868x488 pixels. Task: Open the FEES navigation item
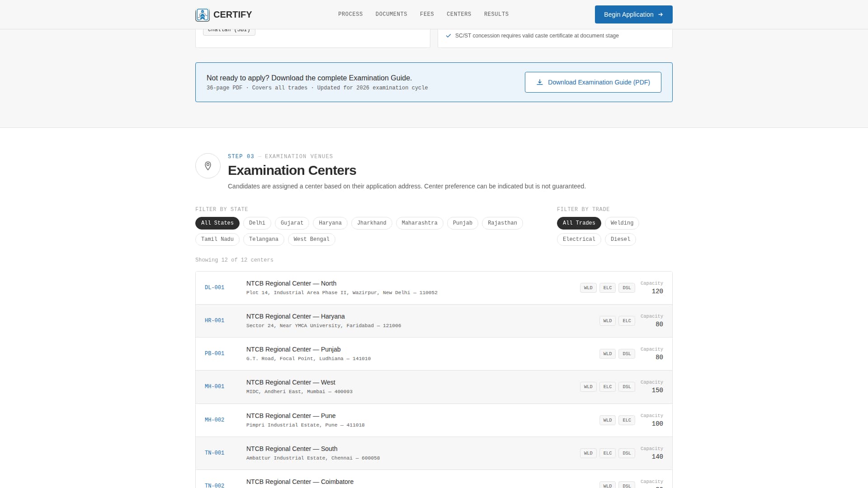(x=426, y=14)
